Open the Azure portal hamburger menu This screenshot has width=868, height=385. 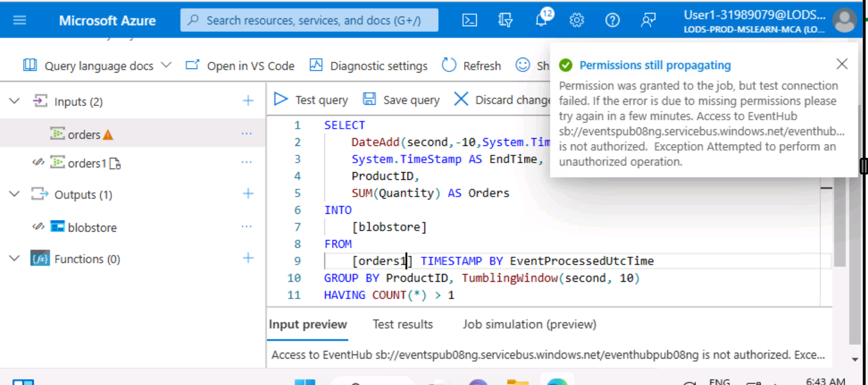point(20,20)
